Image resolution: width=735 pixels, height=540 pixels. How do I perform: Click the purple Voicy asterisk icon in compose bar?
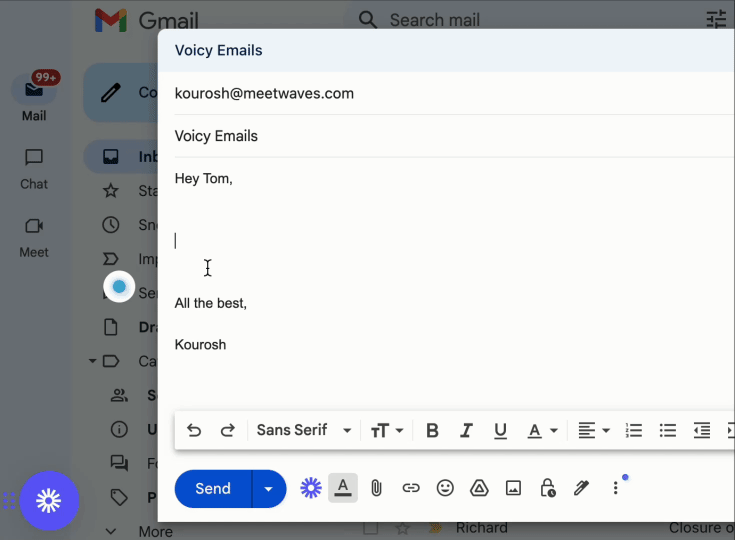pos(311,488)
